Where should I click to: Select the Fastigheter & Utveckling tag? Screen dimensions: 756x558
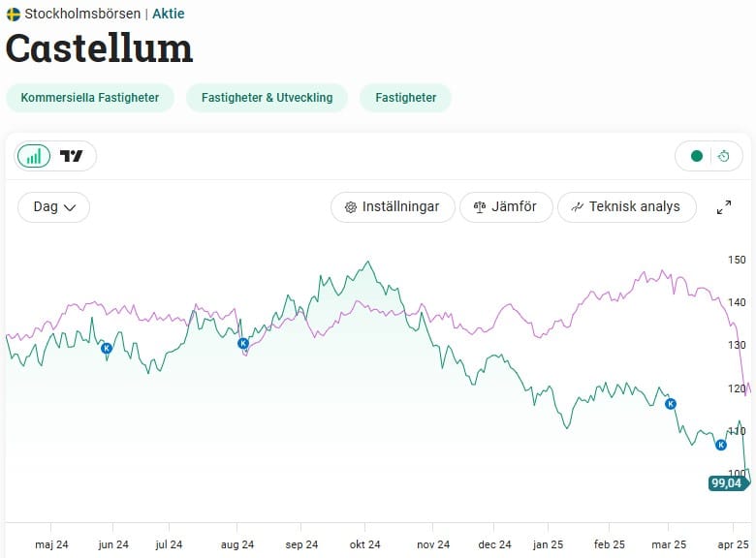(x=267, y=98)
